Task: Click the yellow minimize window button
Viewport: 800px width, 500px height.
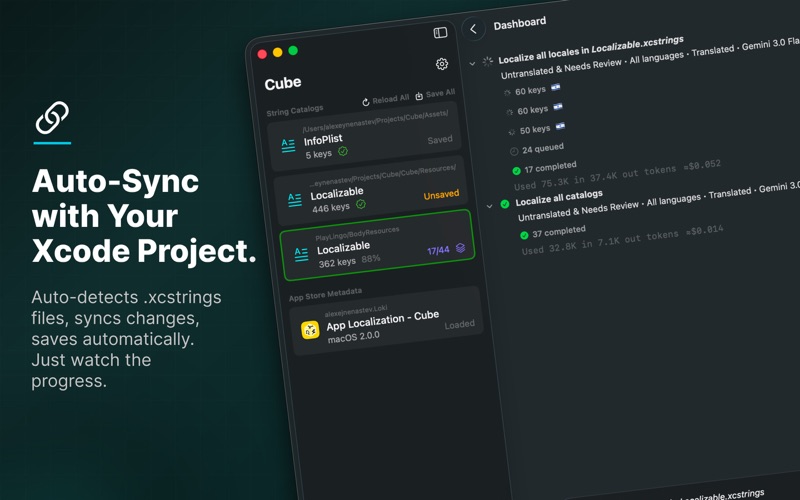Action: 278,52
